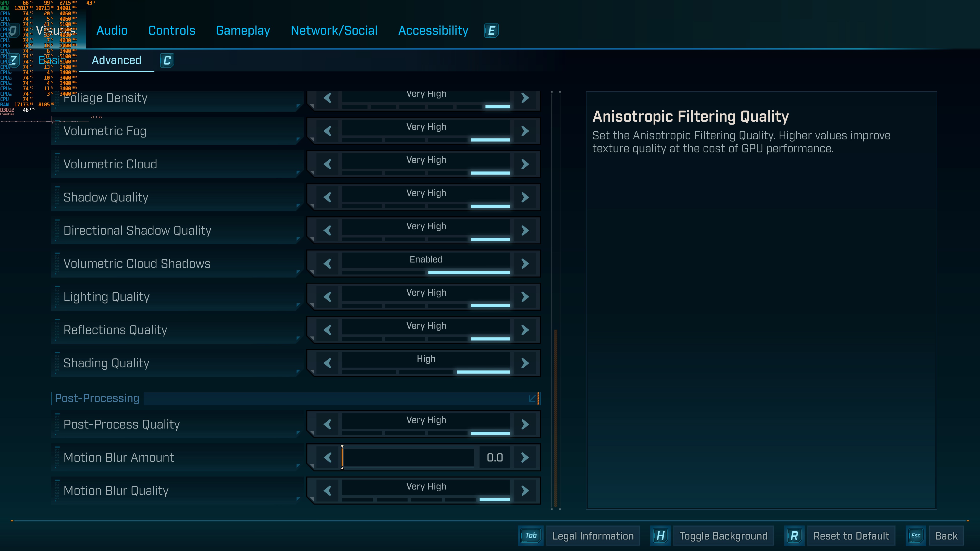Click the H key Toggle Background icon

pos(660,536)
